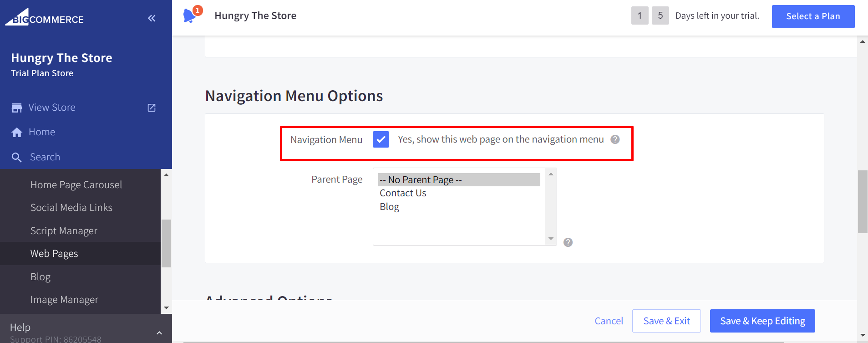Open store via external link icon
The height and width of the screenshot is (343, 868).
(152, 108)
